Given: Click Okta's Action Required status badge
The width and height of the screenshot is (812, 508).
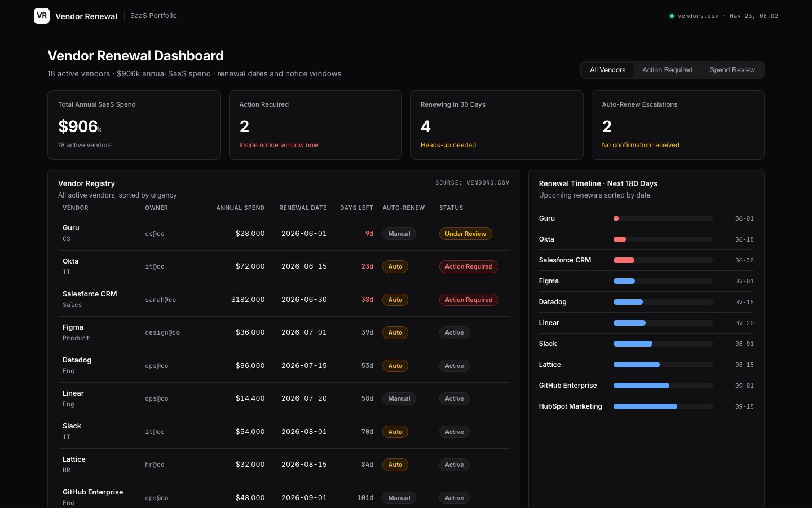Looking at the screenshot, I should (x=469, y=266).
